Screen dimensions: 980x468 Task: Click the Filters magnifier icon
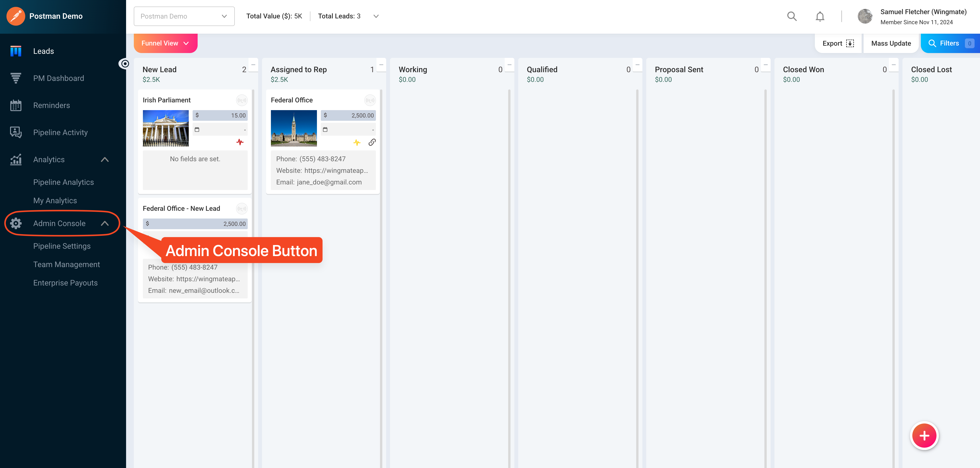932,43
